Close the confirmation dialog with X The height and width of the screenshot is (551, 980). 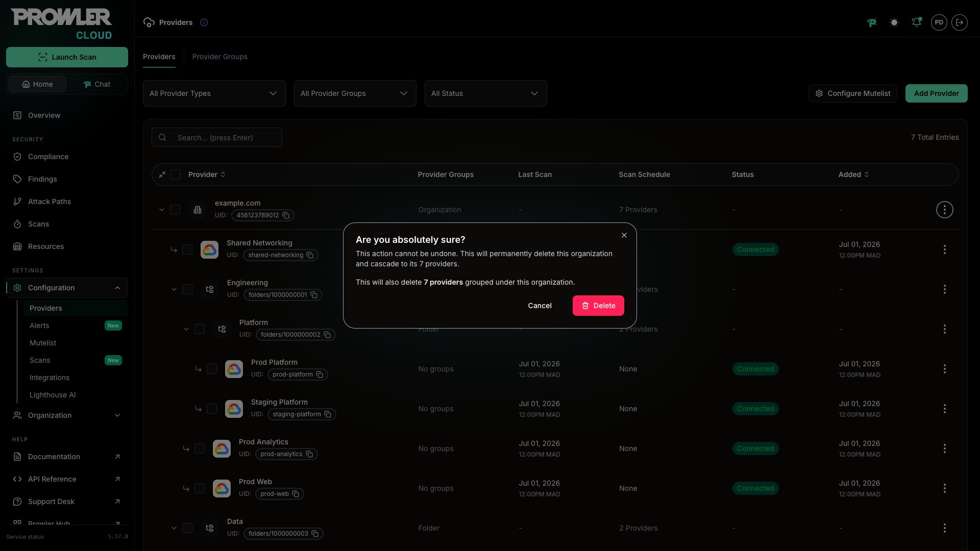click(x=624, y=235)
